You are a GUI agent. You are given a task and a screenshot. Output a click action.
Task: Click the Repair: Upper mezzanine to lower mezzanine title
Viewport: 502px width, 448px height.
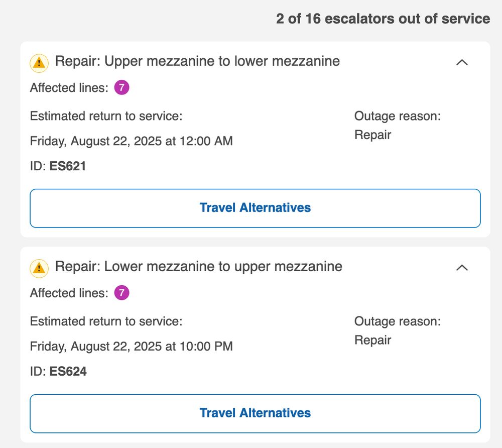click(x=198, y=61)
